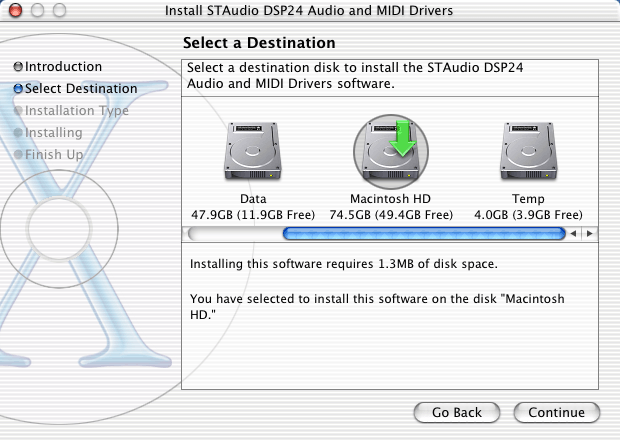Click the Introduction step bullet
This screenshot has width=620, height=440.
point(18,66)
